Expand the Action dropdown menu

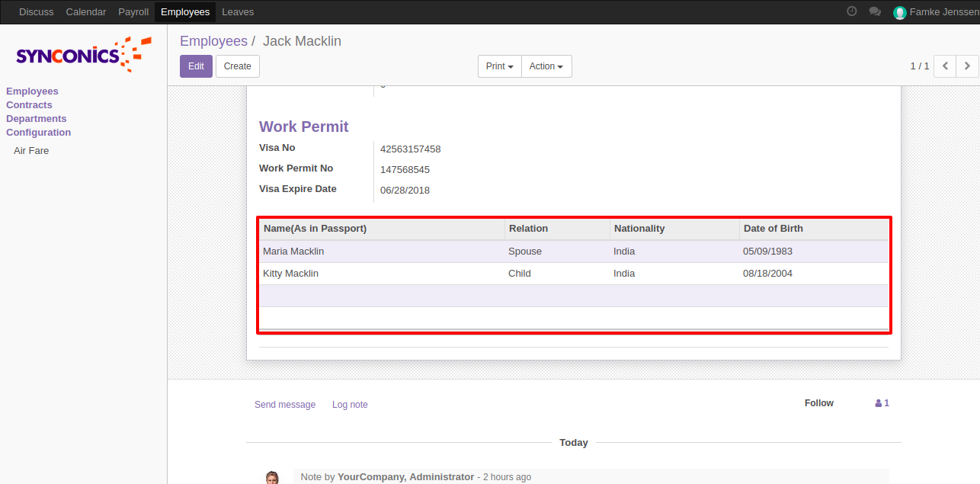pyautogui.click(x=546, y=66)
